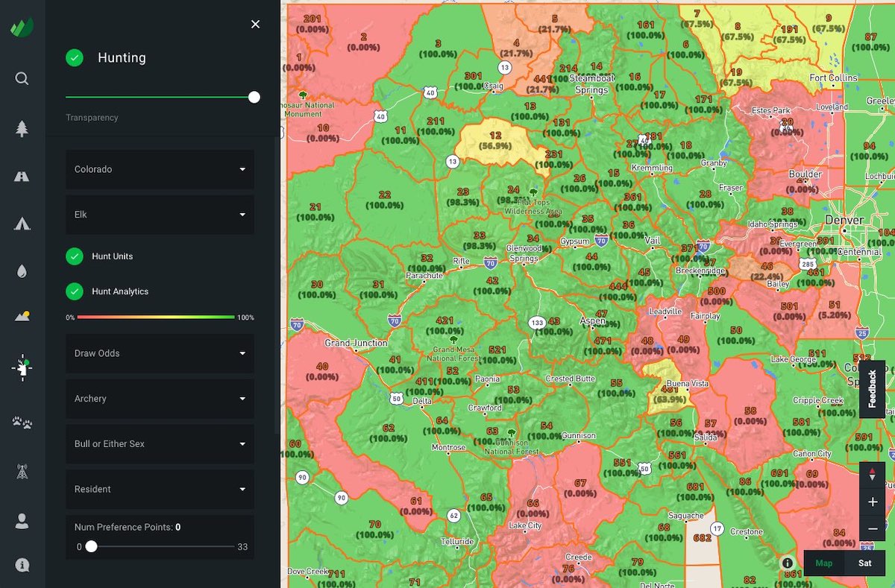The image size is (895, 588).
Task: Open the Resident dropdown
Action: [x=160, y=490]
